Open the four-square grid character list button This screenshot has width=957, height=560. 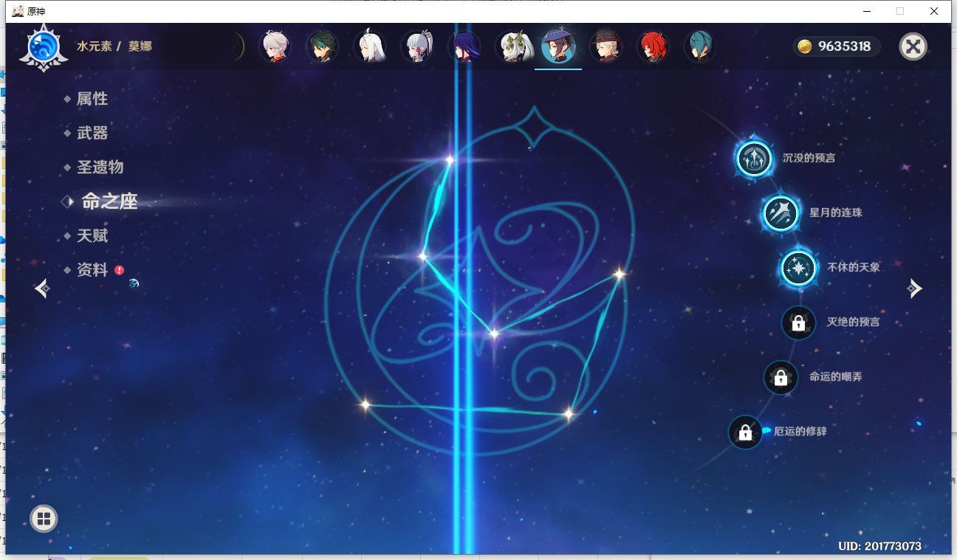point(44,519)
